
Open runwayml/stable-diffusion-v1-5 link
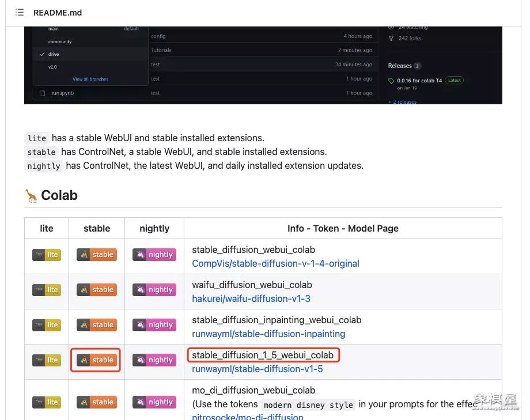[258, 369]
